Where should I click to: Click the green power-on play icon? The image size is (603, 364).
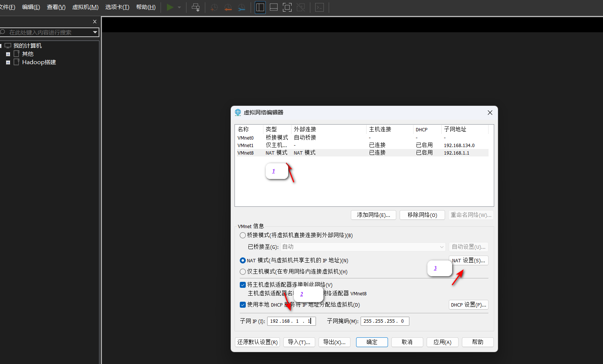coord(170,8)
